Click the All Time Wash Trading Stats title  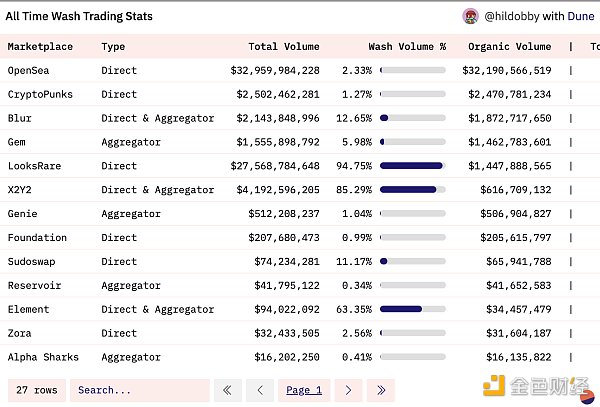click(79, 16)
